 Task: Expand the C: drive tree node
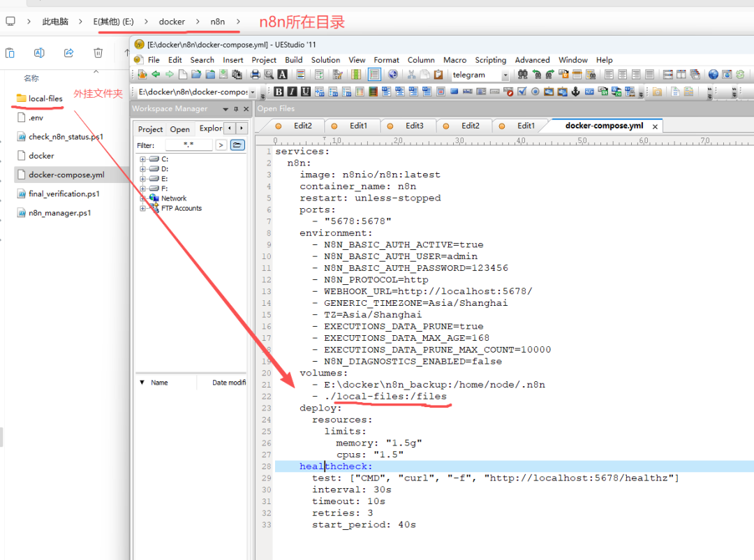point(143,159)
